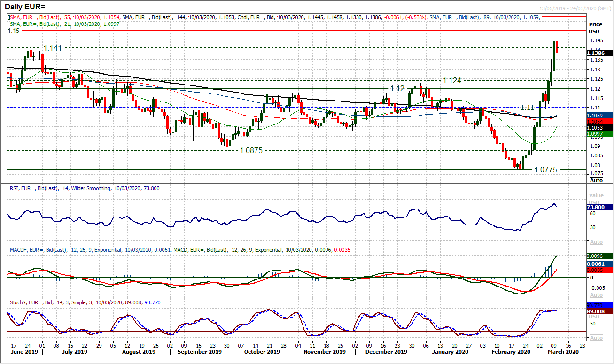Image resolution: width=614 pixels, height=364 pixels.
Task: Click the red 1.1054 SMA price tag
Action: point(599,121)
